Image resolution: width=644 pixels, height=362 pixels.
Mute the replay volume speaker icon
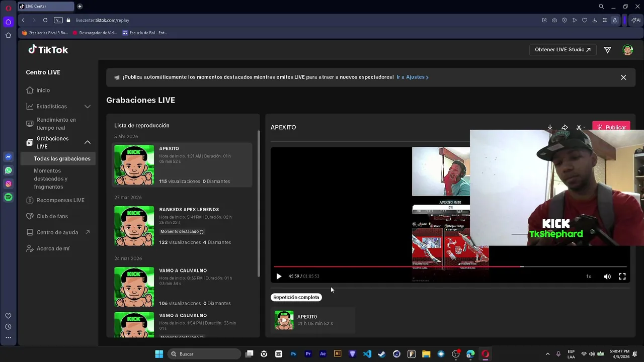coord(607,276)
